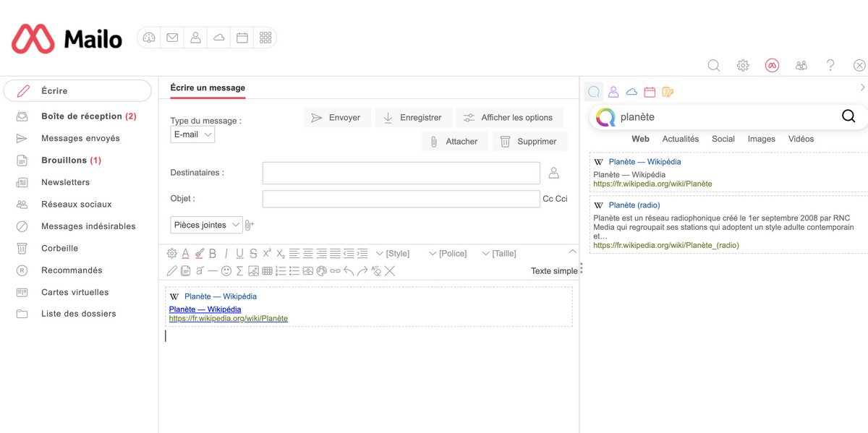Image resolution: width=868 pixels, height=433 pixels.
Task: Open Messages envoyés folder
Action: (80, 138)
